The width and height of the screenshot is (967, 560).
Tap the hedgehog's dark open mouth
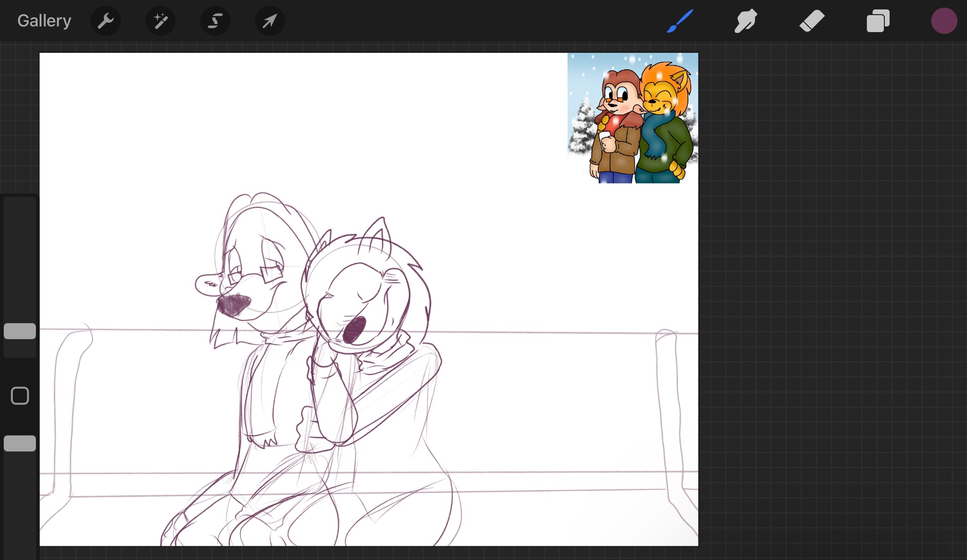(x=354, y=330)
